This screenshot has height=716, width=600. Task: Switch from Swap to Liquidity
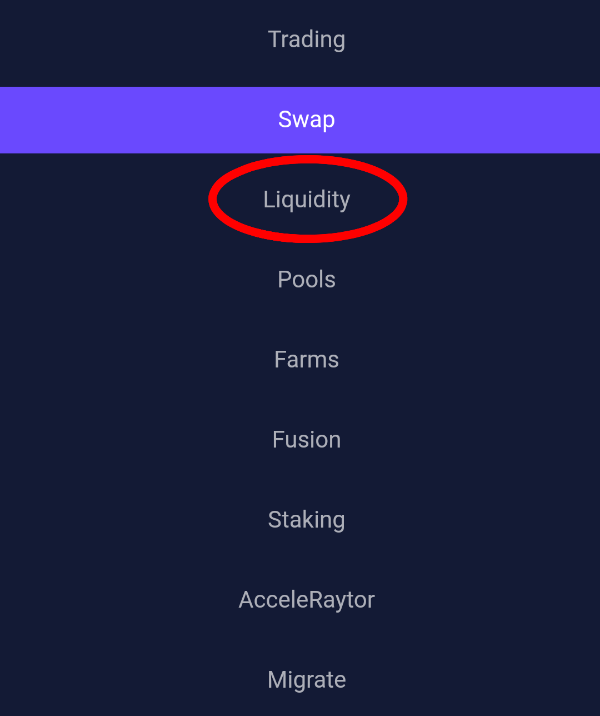pos(306,200)
